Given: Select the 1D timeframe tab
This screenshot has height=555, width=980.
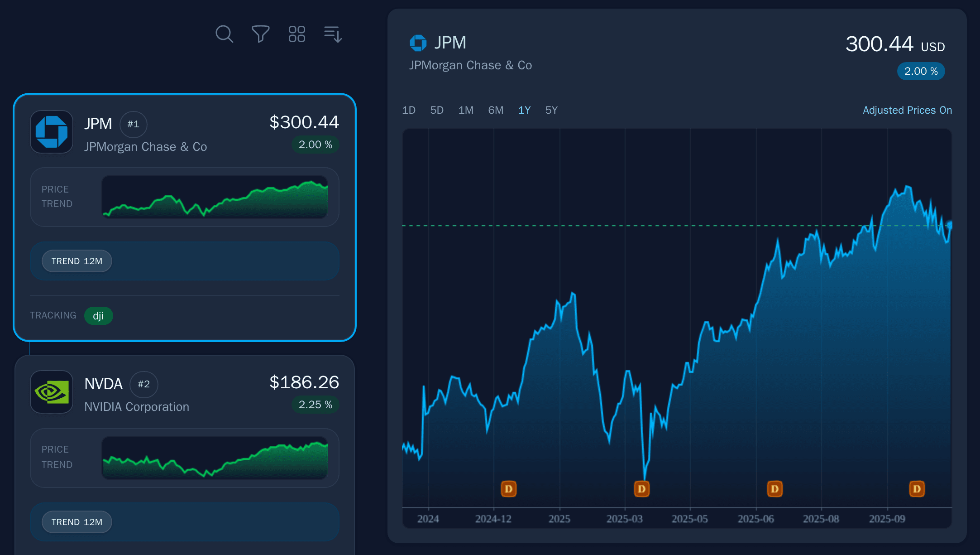Looking at the screenshot, I should tap(409, 110).
